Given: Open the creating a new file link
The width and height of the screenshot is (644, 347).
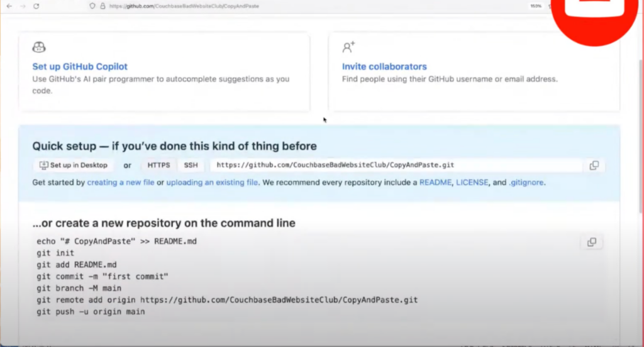Looking at the screenshot, I should point(121,182).
